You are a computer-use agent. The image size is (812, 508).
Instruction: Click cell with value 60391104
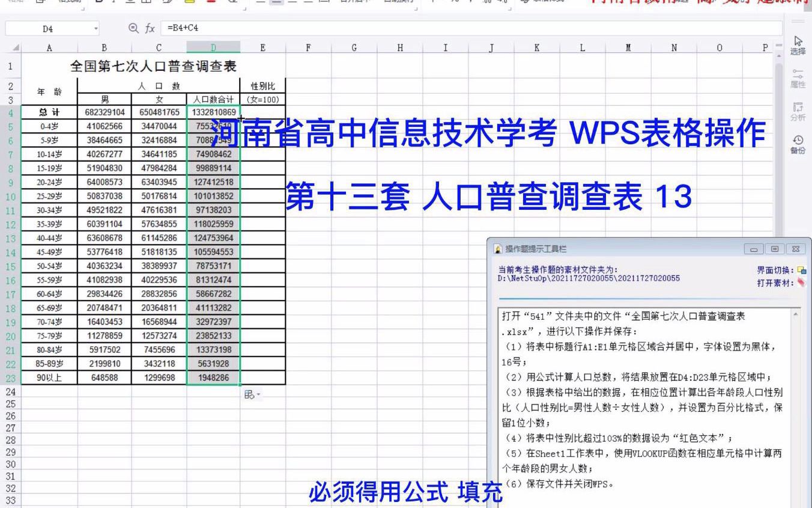point(105,224)
